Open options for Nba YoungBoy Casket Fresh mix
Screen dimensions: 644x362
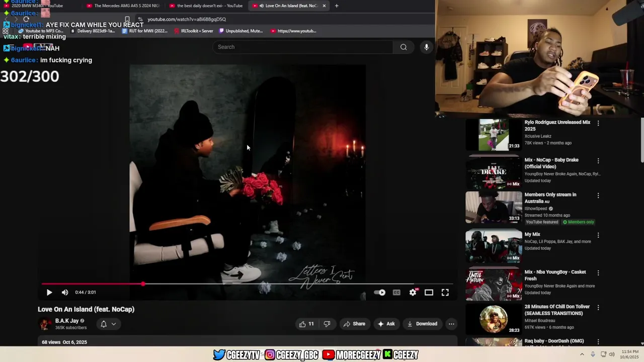coord(598,273)
